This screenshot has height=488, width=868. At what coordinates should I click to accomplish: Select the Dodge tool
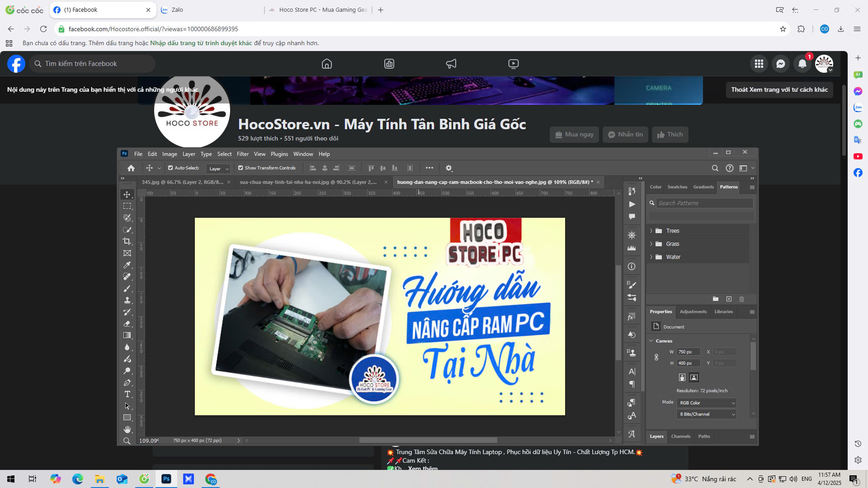coord(127,371)
